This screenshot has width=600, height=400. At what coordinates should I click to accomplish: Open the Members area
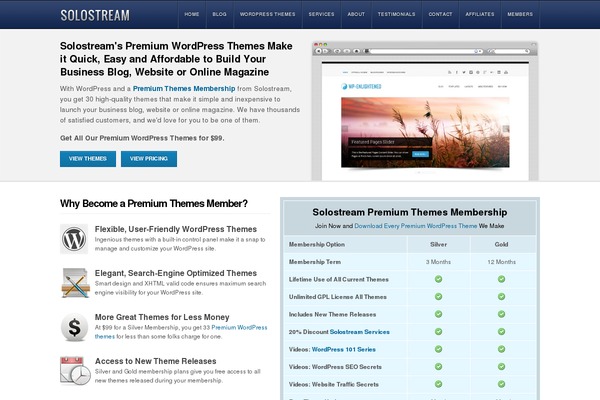[x=520, y=14]
